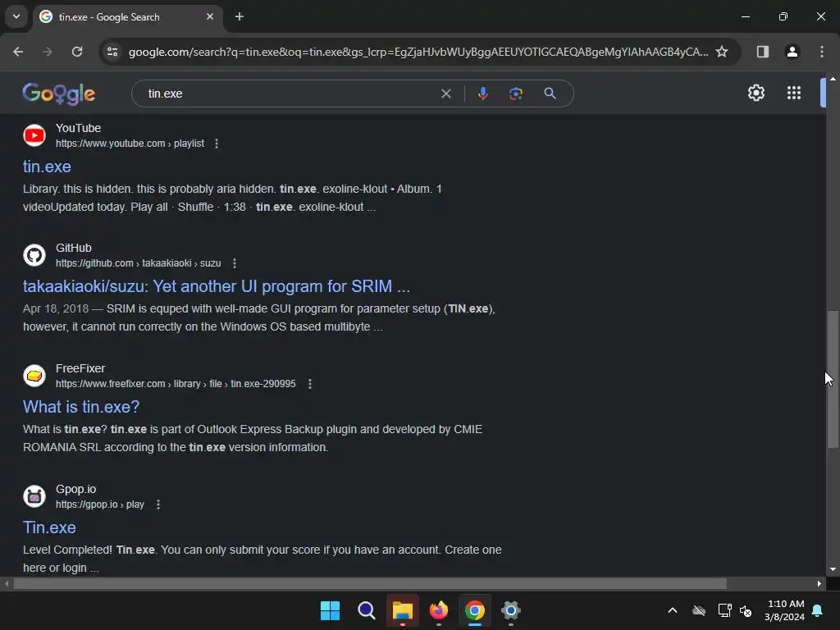
Task: Open the FreeFixer result favicon
Action: [x=34, y=376]
